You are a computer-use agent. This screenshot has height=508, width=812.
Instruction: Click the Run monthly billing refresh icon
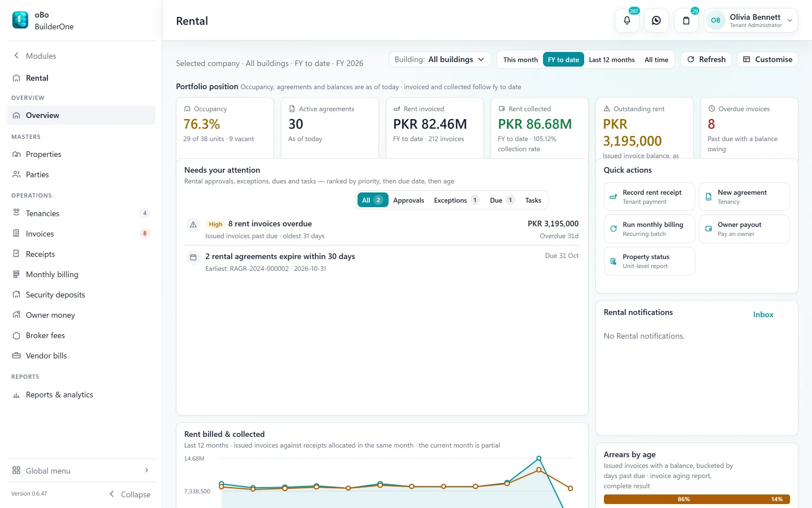pos(614,229)
